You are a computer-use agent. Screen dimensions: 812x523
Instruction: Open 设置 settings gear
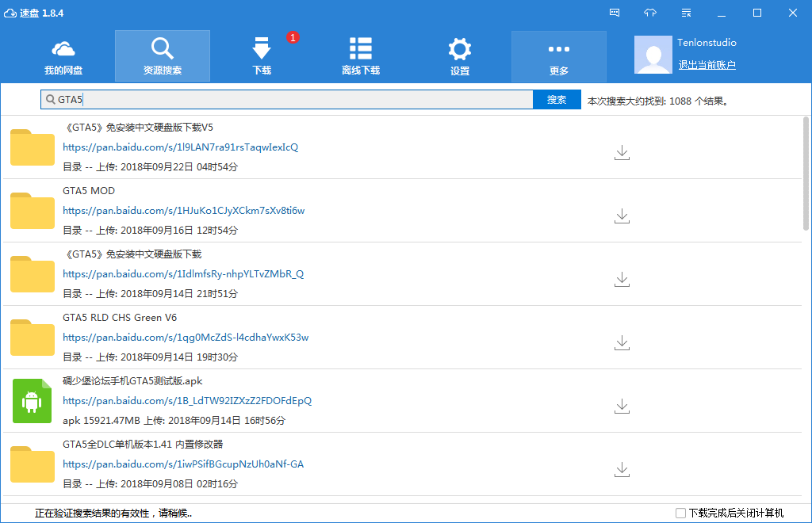[x=460, y=56]
